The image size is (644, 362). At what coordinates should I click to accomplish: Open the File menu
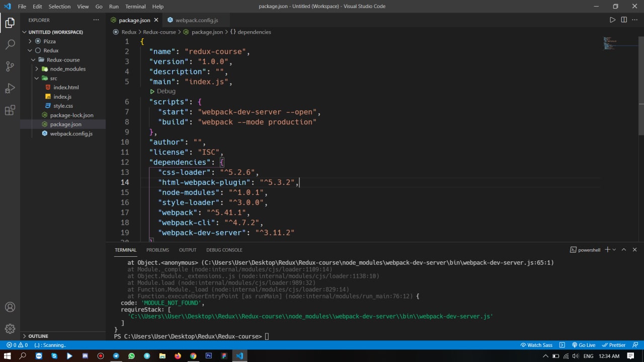[x=22, y=7]
